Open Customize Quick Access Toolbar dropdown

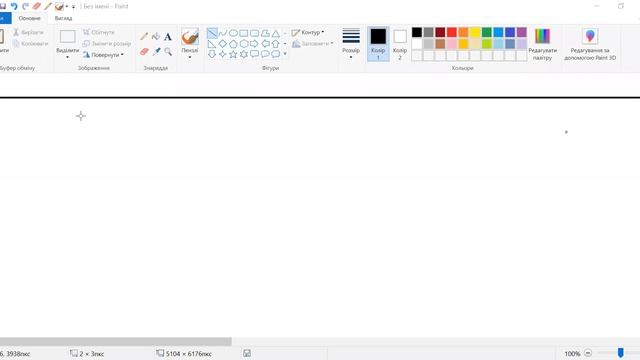click(73, 7)
